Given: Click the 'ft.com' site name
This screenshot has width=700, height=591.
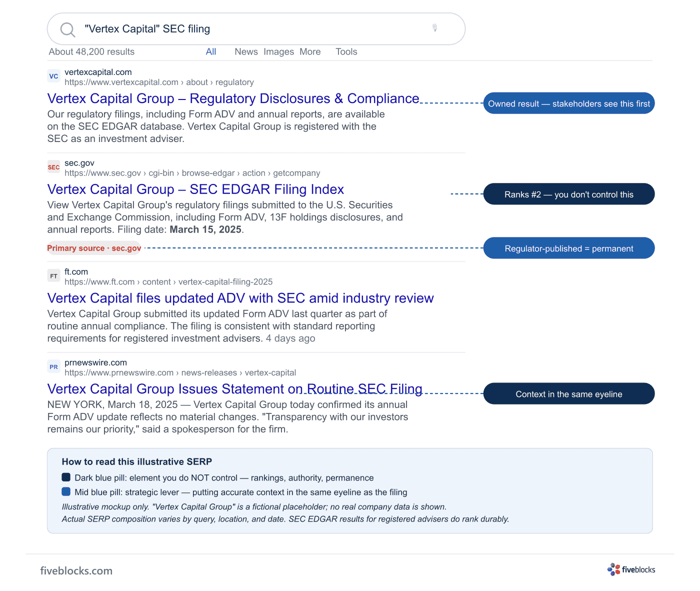Looking at the screenshot, I should (x=76, y=272).
